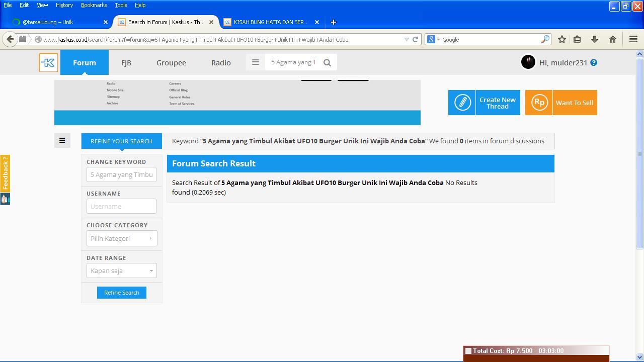The width and height of the screenshot is (644, 362).
Task: Go to home page icon
Action: point(612,39)
